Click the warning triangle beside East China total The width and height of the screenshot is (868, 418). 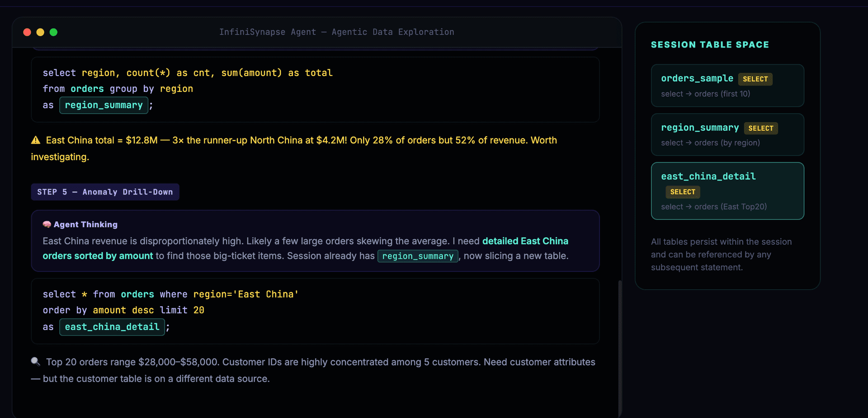coord(36,140)
